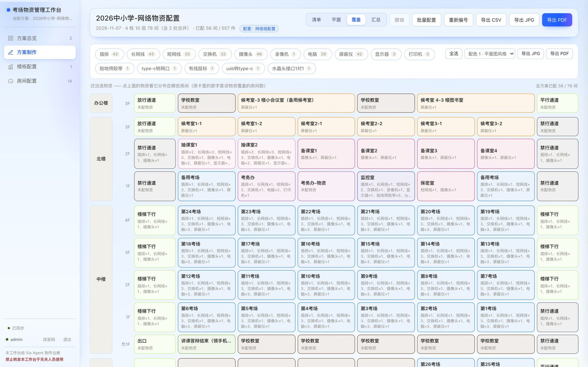Toggle the 打印机 chip
Screen dimensions: 588x367
(x=419, y=54)
